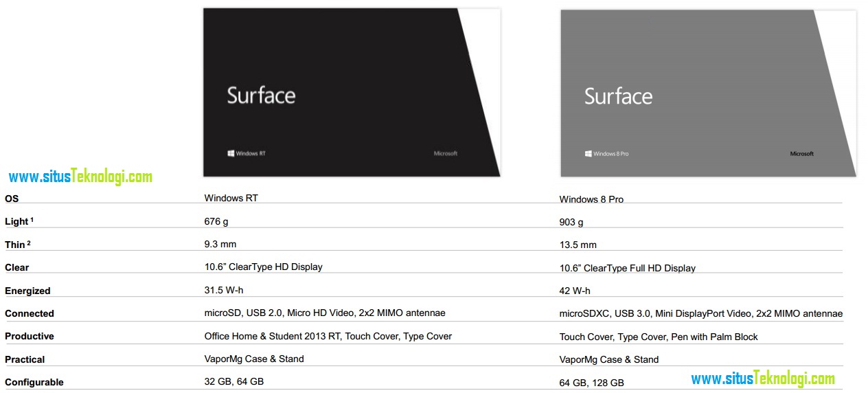This screenshot has height=393, width=868.
Task: Select the "Energized" row label
Action: click(27, 291)
